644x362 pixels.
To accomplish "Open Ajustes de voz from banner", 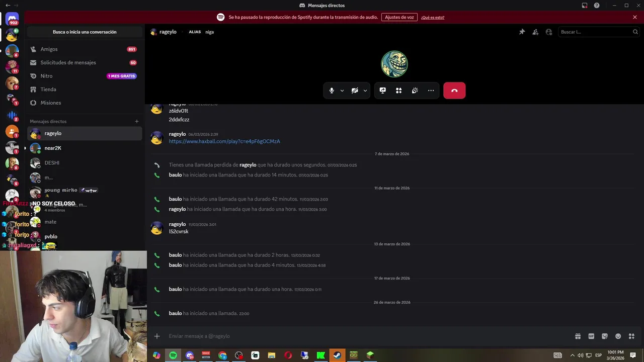I will [x=399, y=17].
